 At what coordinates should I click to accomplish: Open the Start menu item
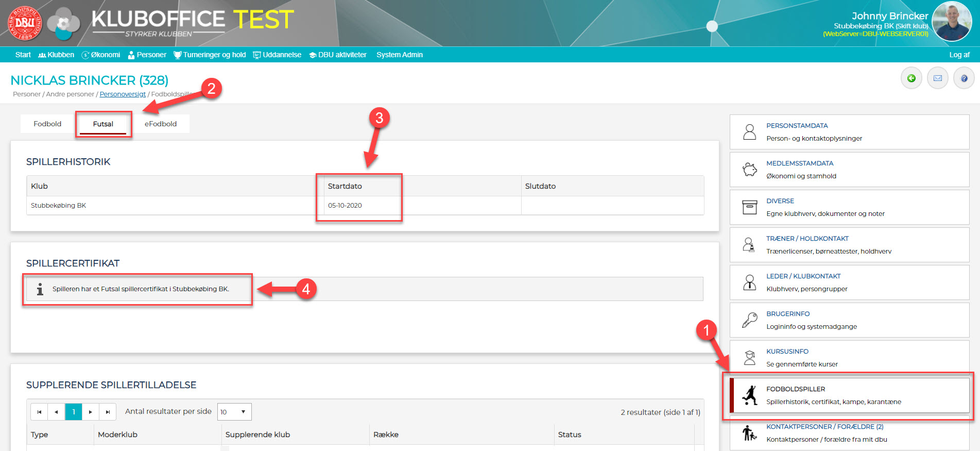(23, 55)
